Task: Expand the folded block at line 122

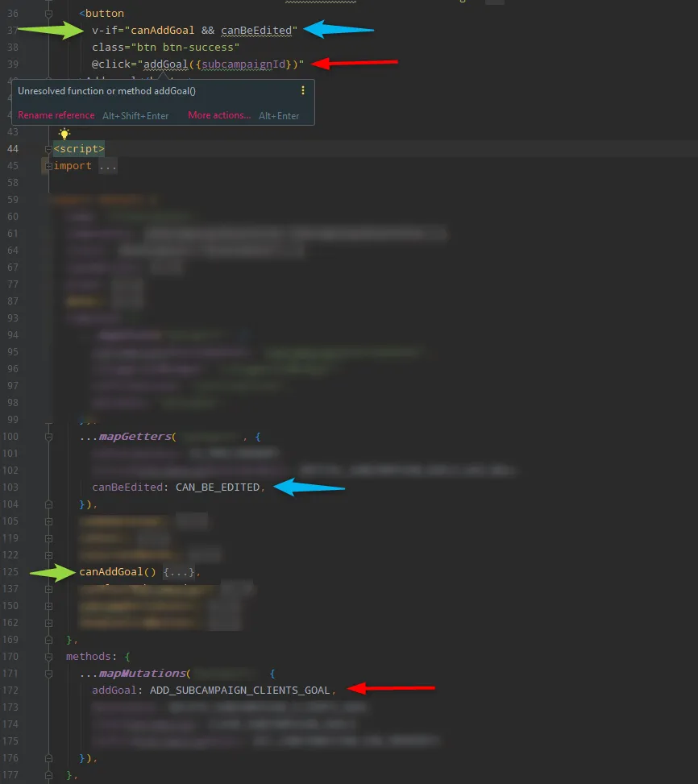Action: pos(48,555)
